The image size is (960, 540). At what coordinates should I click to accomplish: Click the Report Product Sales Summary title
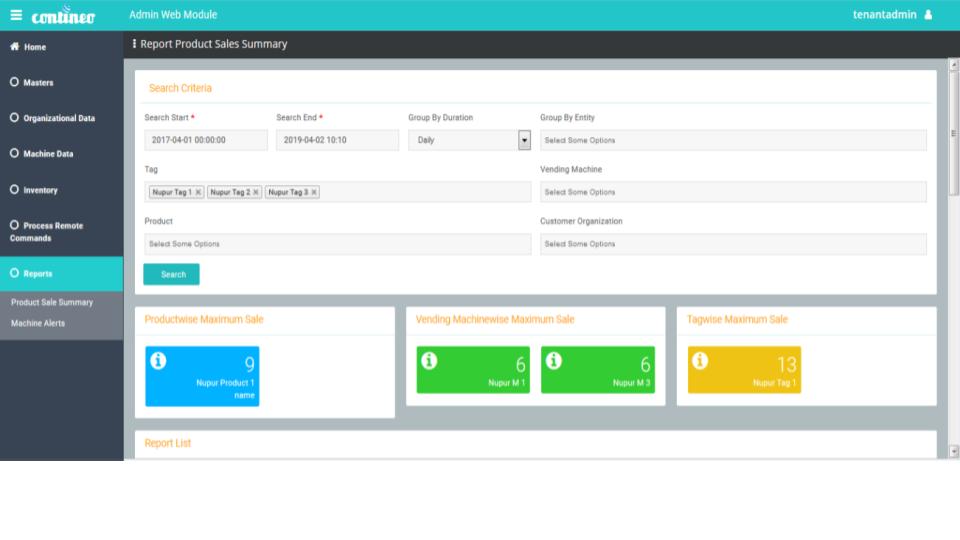[x=214, y=44]
